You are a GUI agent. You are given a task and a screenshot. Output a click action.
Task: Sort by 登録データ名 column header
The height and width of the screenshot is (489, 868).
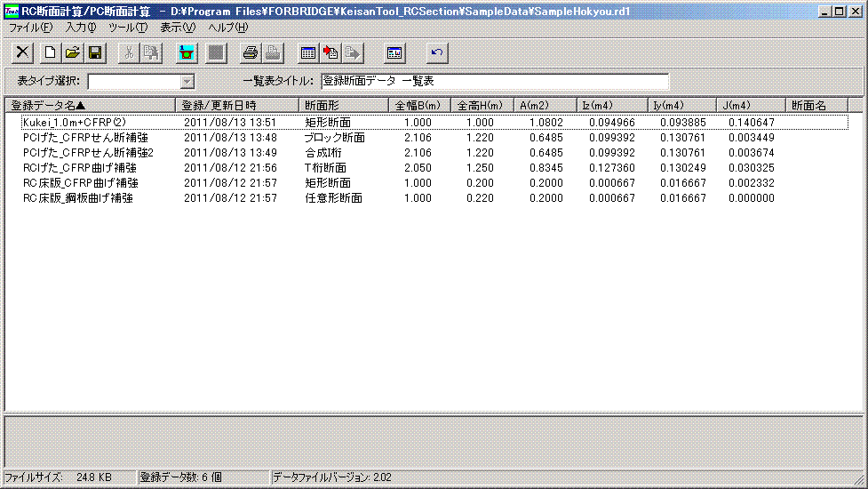point(91,105)
